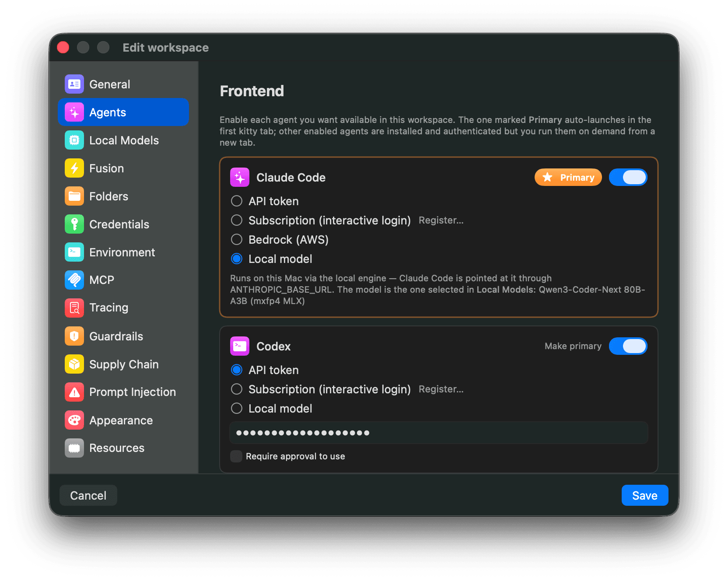Go to the Credentials section
Screen dimensions: 728x581
(123, 224)
